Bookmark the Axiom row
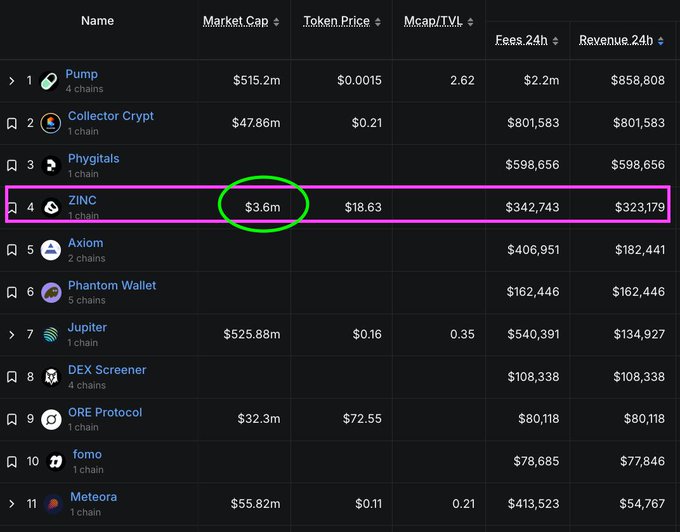680x532 pixels. click(12, 250)
